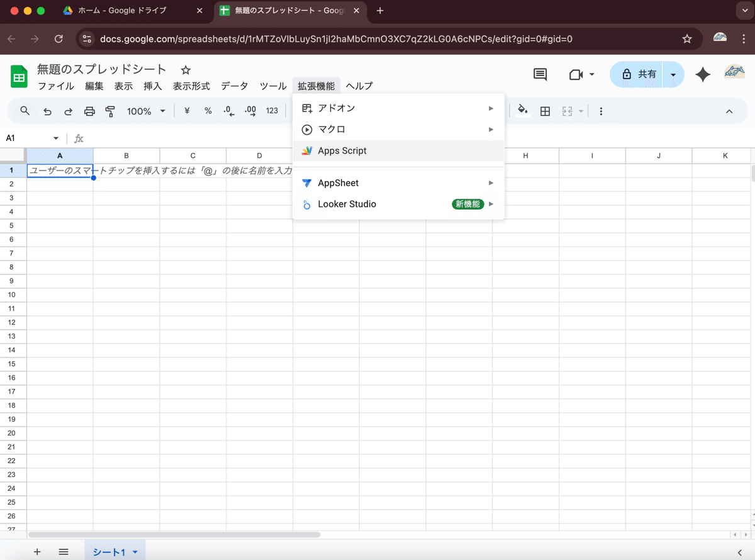Print the spreadsheet

[89, 111]
